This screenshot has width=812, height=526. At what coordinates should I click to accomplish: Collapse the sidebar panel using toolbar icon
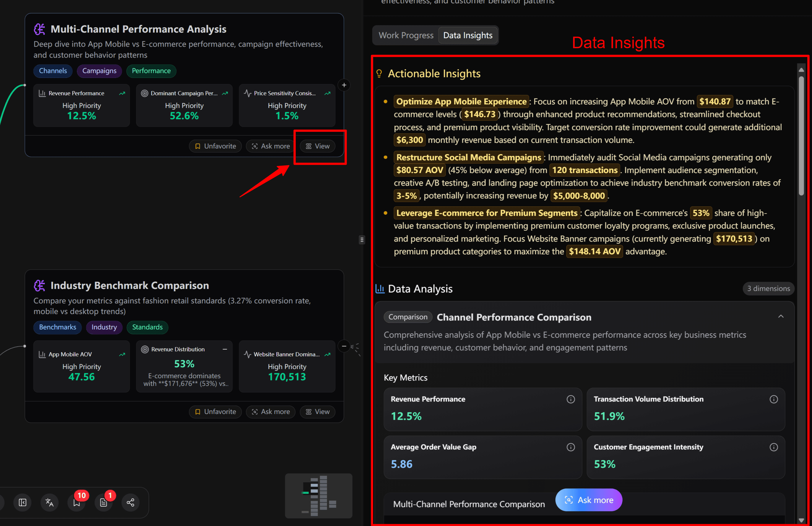pos(22,502)
